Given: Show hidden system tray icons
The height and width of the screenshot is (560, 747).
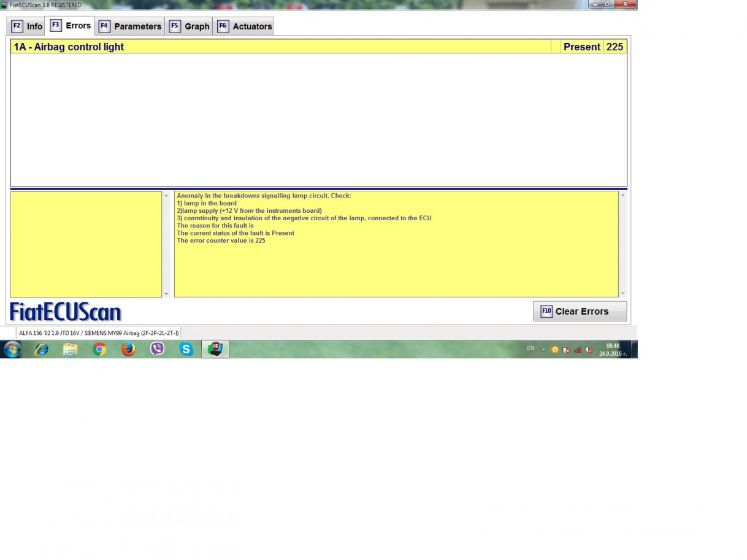Looking at the screenshot, I should click(543, 349).
